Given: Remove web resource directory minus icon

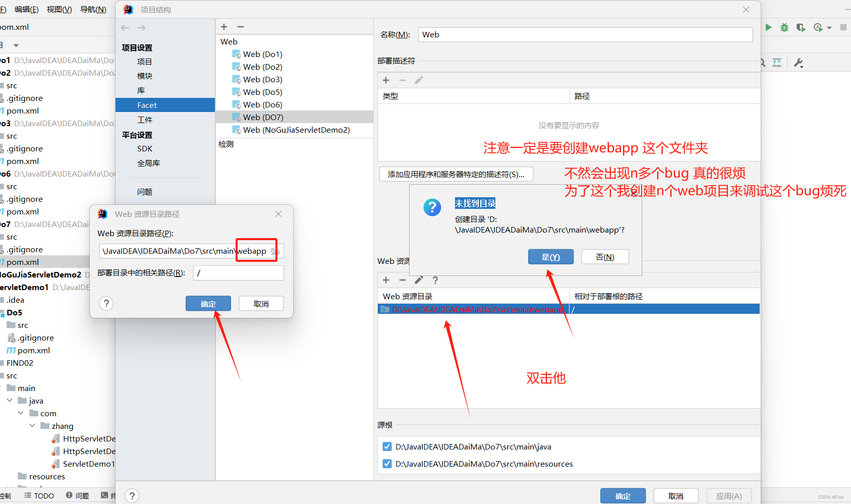Looking at the screenshot, I should pos(403,280).
